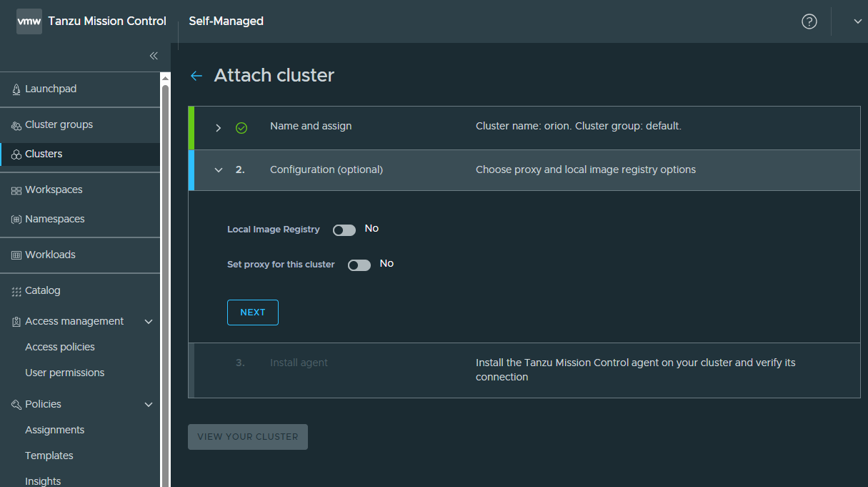868x487 pixels.
Task: Open the user menu dropdown at top right
Action: click(858, 21)
